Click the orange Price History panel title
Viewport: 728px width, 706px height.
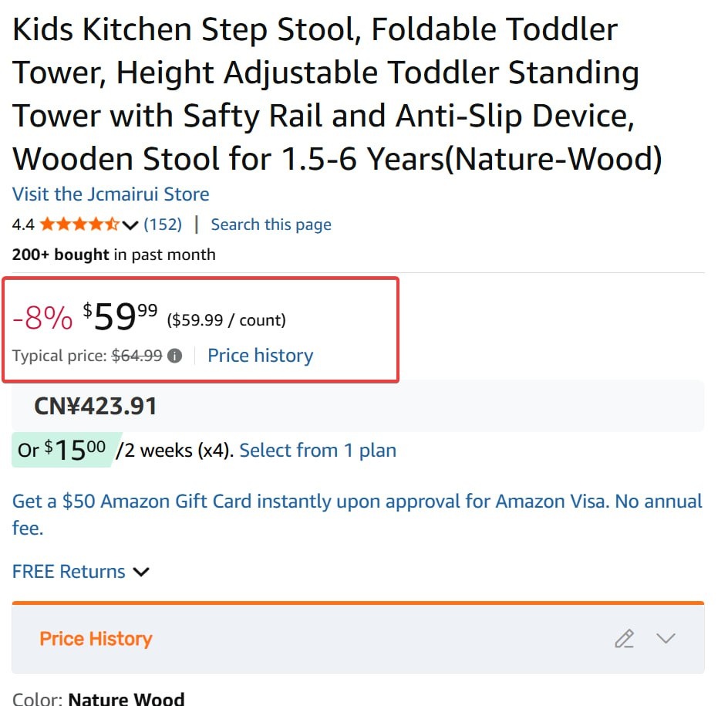[x=96, y=639]
